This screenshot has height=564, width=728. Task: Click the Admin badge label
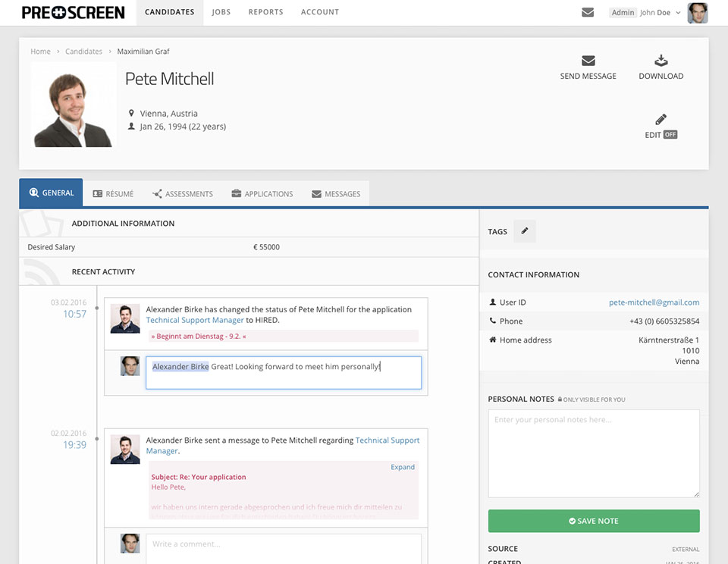(623, 13)
